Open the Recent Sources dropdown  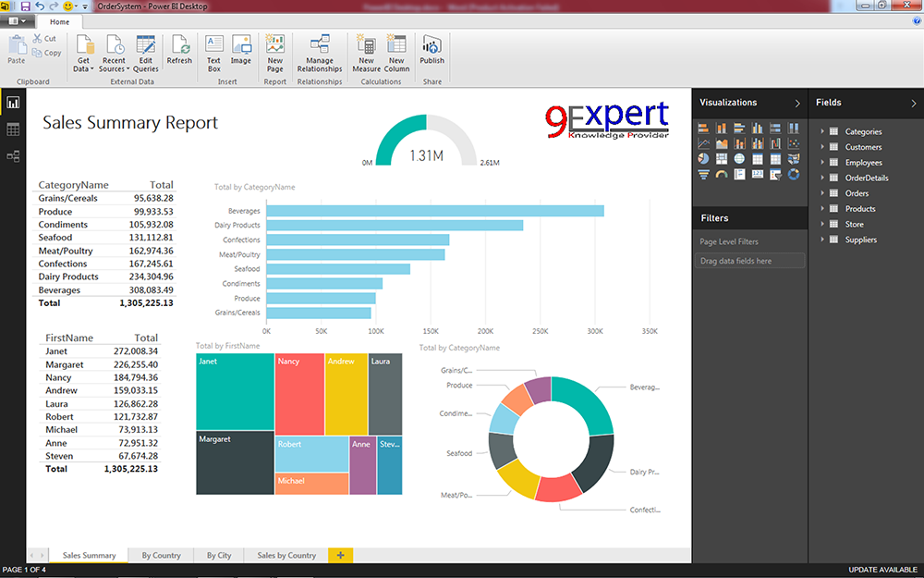click(114, 54)
